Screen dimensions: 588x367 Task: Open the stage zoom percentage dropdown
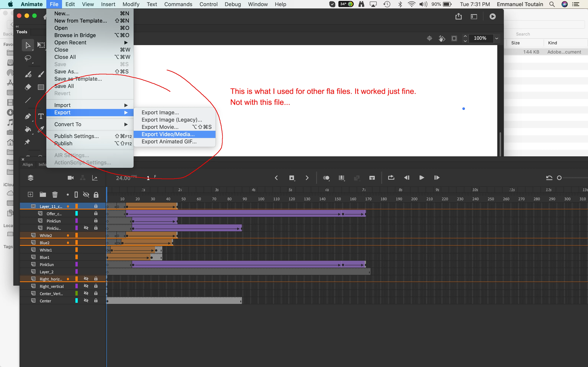coord(497,38)
